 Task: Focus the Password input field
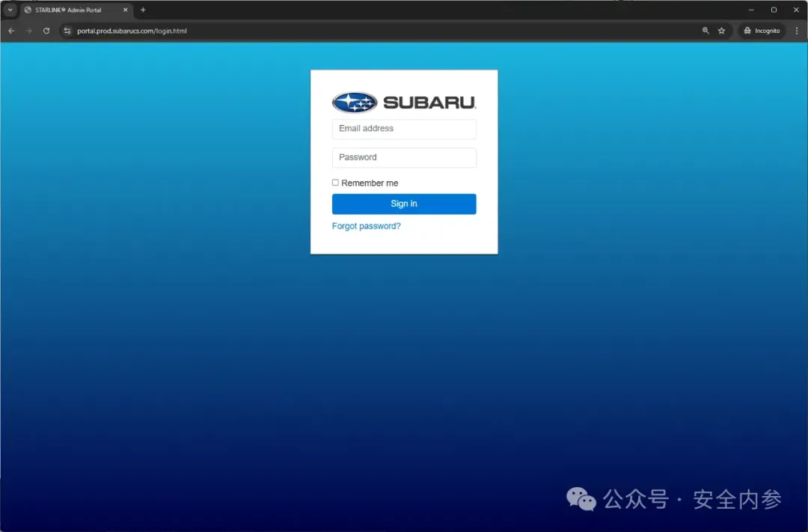pos(404,158)
